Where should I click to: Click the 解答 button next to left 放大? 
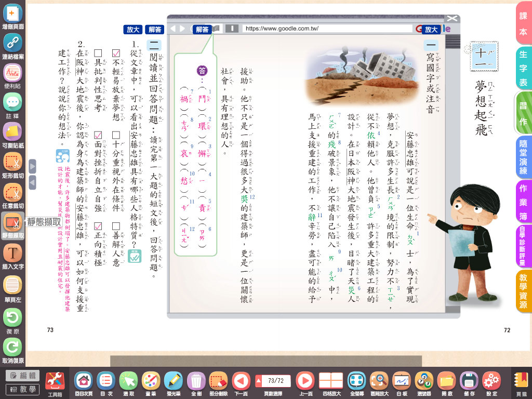[x=155, y=30]
